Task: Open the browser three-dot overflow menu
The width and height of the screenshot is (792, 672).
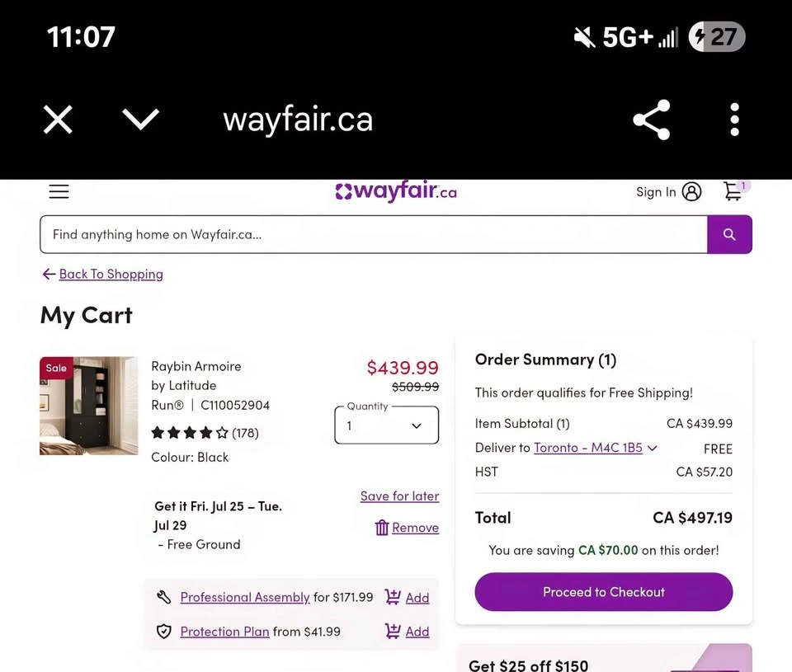Action: coord(734,120)
